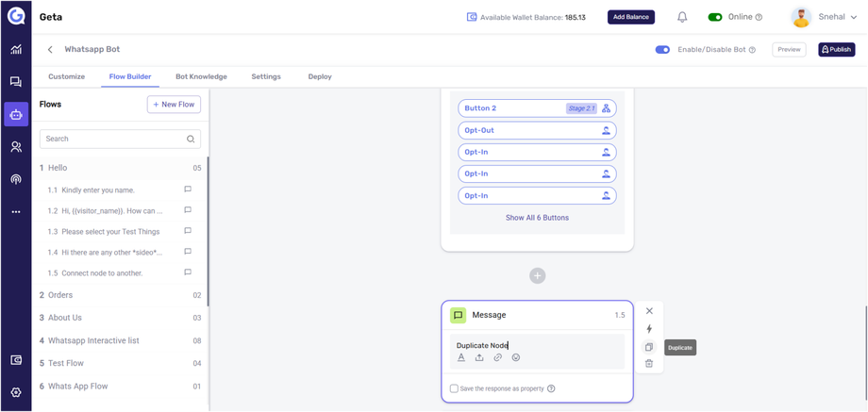Screen dimensions: 868x412
Task: Click the flows Search input field
Action: pos(113,139)
